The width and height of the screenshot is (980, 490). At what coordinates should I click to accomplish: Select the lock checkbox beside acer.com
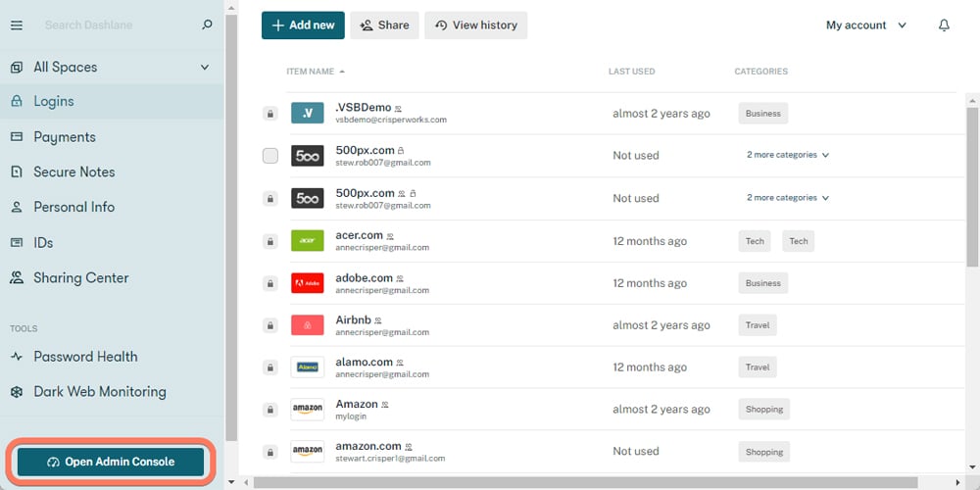270,241
